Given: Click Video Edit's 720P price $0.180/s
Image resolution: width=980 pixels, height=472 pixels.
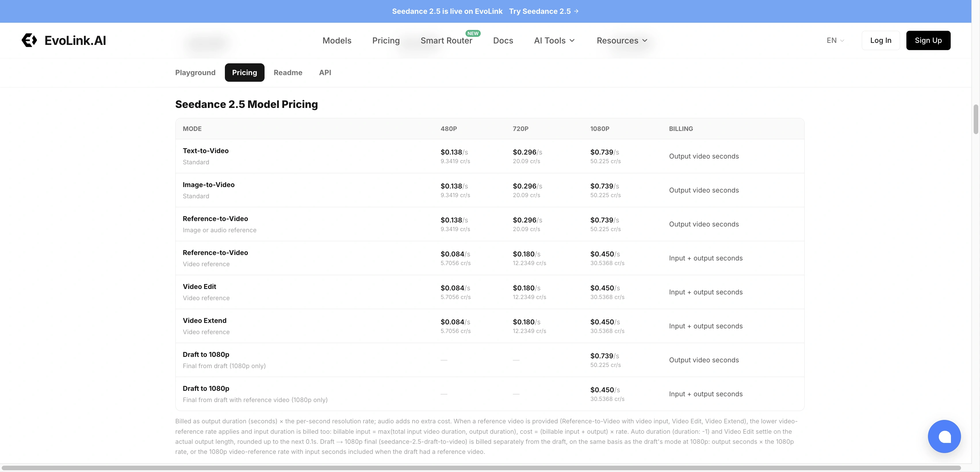Looking at the screenshot, I should [x=527, y=288].
